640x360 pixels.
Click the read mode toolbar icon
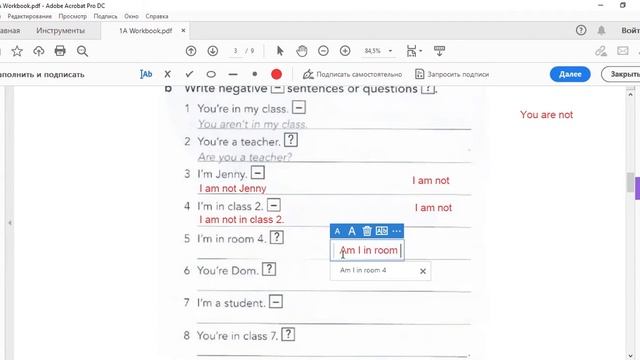point(440,51)
